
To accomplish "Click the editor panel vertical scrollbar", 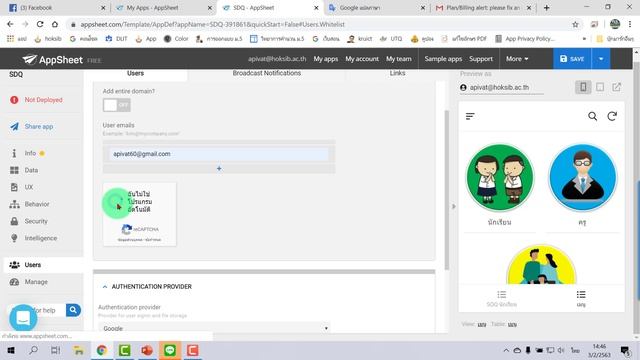I will click(447, 190).
